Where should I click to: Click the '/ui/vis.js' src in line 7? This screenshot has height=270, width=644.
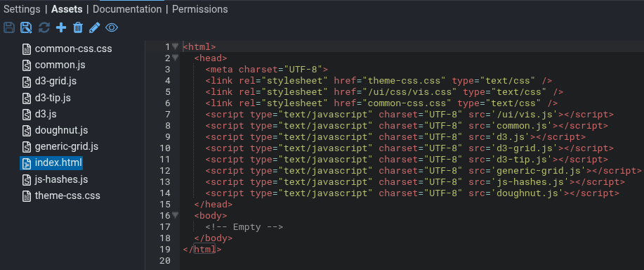click(x=525, y=114)
